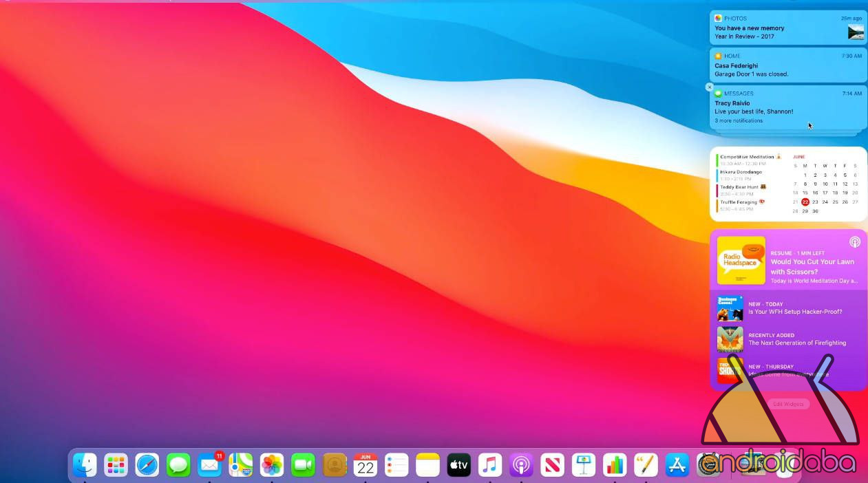Open the Competitive Meditation calendar event
868x483 pixels.
click(749, 160)
